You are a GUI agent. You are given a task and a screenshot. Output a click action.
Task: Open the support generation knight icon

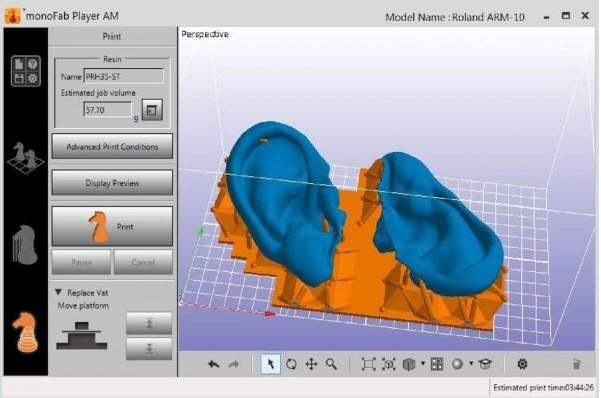(25, 245)
